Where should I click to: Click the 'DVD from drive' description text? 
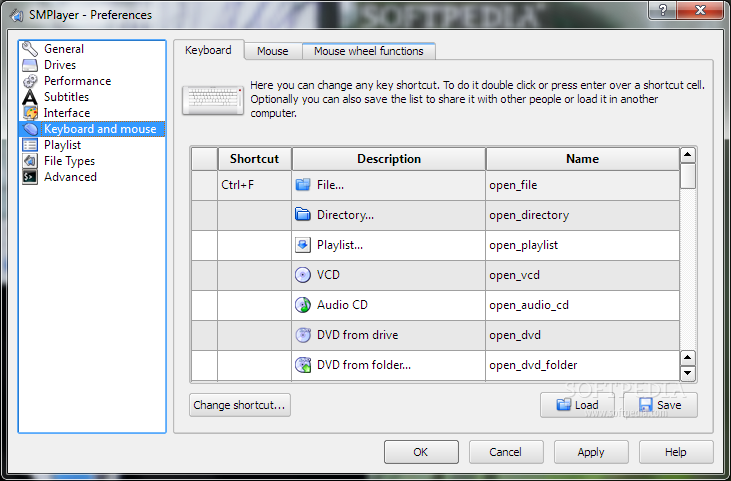(x=358, y=335)
